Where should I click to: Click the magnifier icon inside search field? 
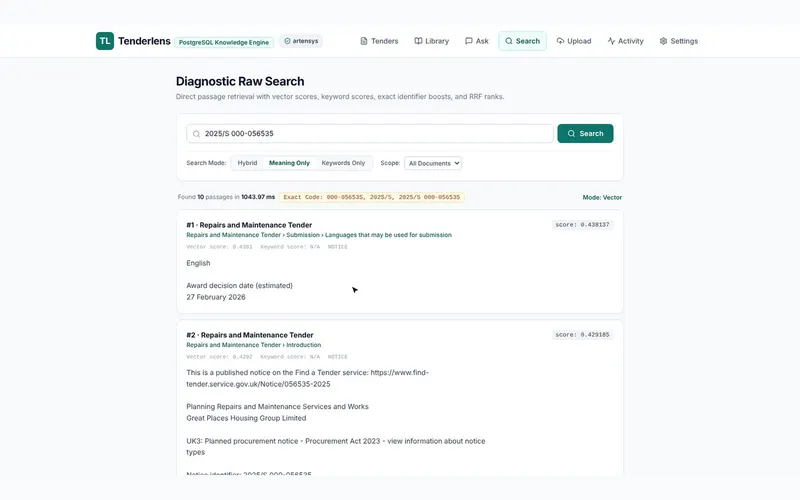[196, 134]
